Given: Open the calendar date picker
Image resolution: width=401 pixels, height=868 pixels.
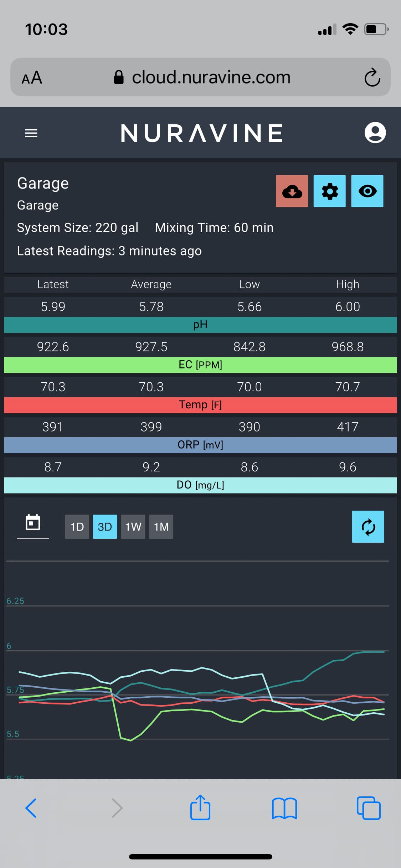Looking at the screenshot, I should pyautogui.click(x=33, y=523).
